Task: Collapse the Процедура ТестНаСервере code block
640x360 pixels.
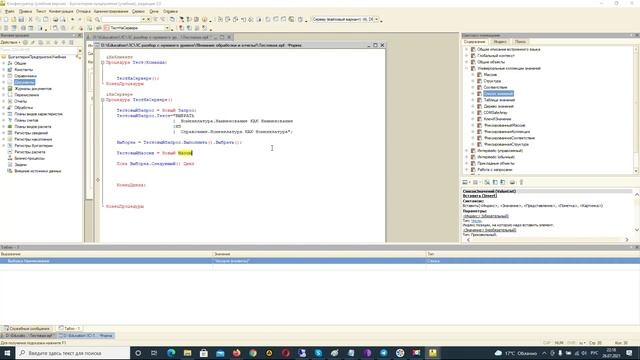Action: pyautogui.click(x=103, y=100)
